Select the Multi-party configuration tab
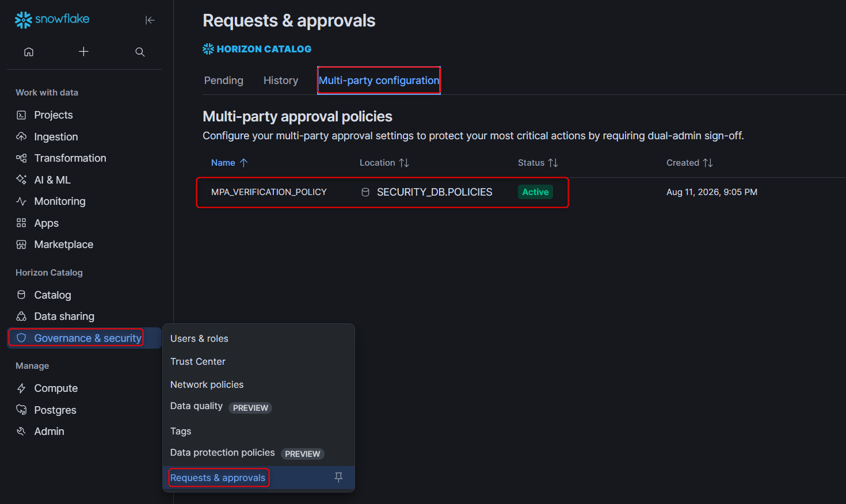 click(x=379, y=81)
